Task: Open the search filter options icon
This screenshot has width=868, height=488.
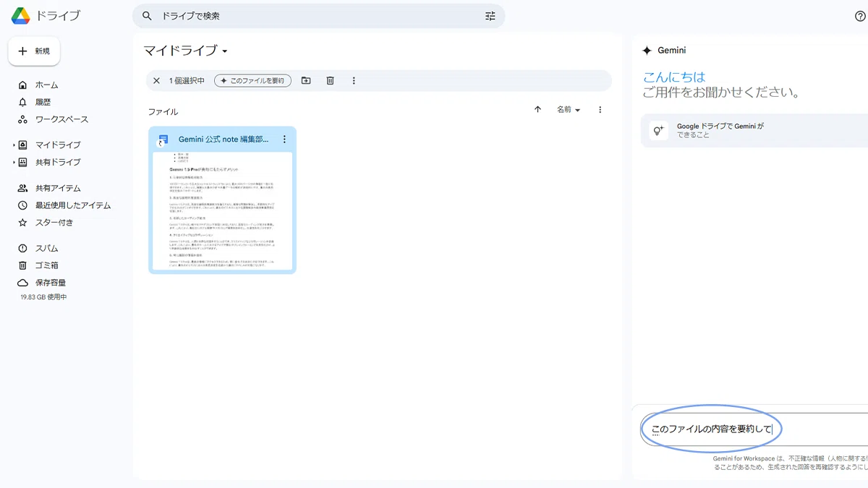Action: (490, 16)
